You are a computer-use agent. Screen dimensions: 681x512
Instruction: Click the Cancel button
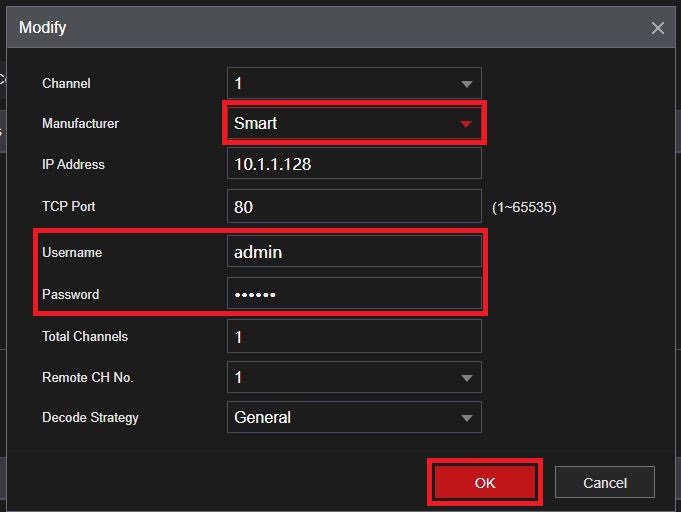point(604,483)
